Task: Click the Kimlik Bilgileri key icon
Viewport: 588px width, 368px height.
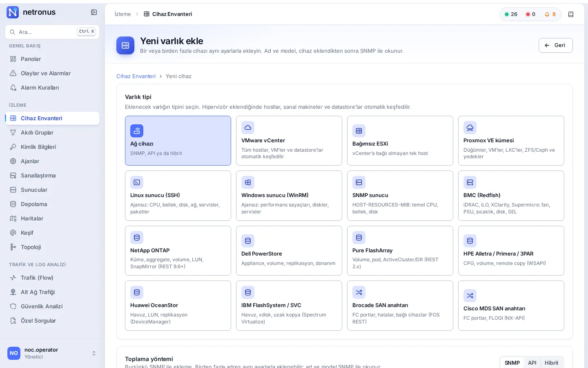Action: pos(13,147)
